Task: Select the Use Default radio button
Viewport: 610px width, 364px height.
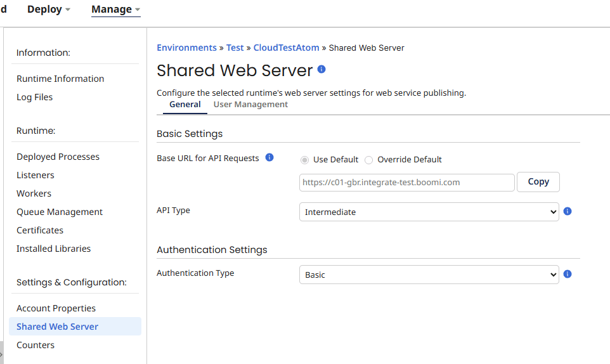Action: [x=305, y=160]
